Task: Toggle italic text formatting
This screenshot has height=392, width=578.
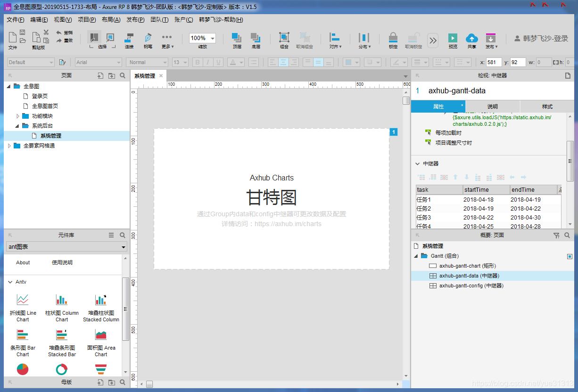Action: pos(208,62)
